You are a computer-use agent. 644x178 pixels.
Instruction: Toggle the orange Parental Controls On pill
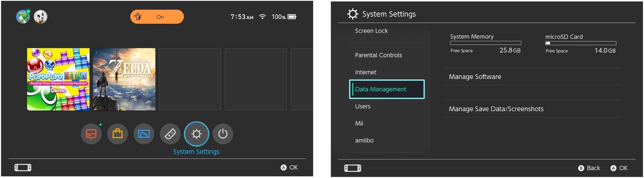coord(157,17)
